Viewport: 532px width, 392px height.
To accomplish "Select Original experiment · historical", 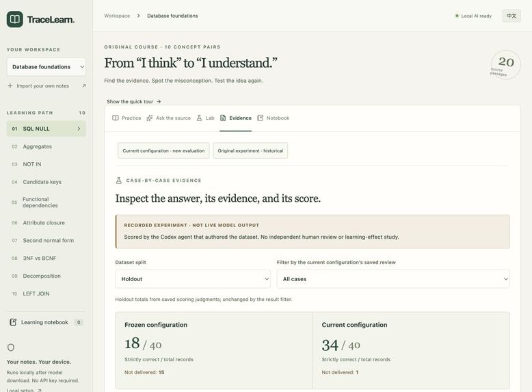I will [250, 151].
